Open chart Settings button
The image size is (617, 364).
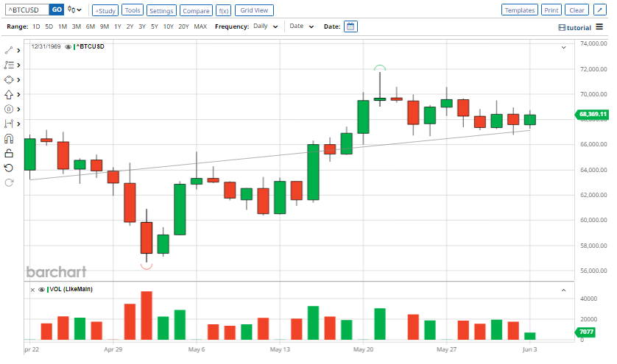point(161,10)
